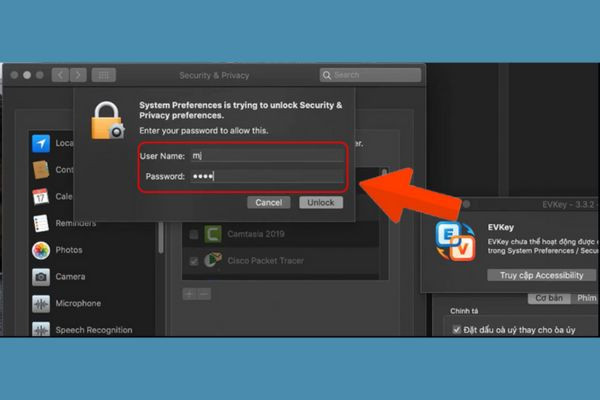Viewport: 600px width, 400px height.
Task: Select the Camera icon in sidebar
Action: (41, 276)
